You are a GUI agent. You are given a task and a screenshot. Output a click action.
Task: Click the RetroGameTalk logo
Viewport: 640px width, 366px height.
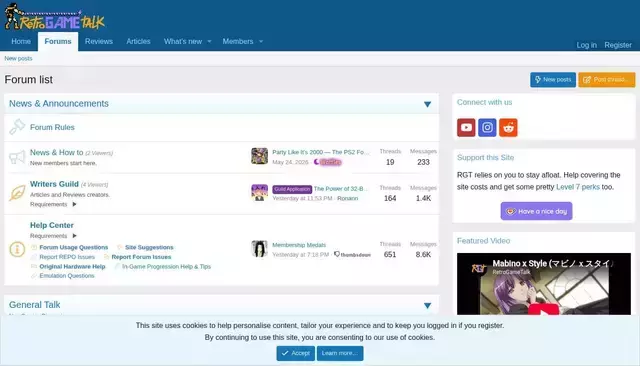point(54,17)
